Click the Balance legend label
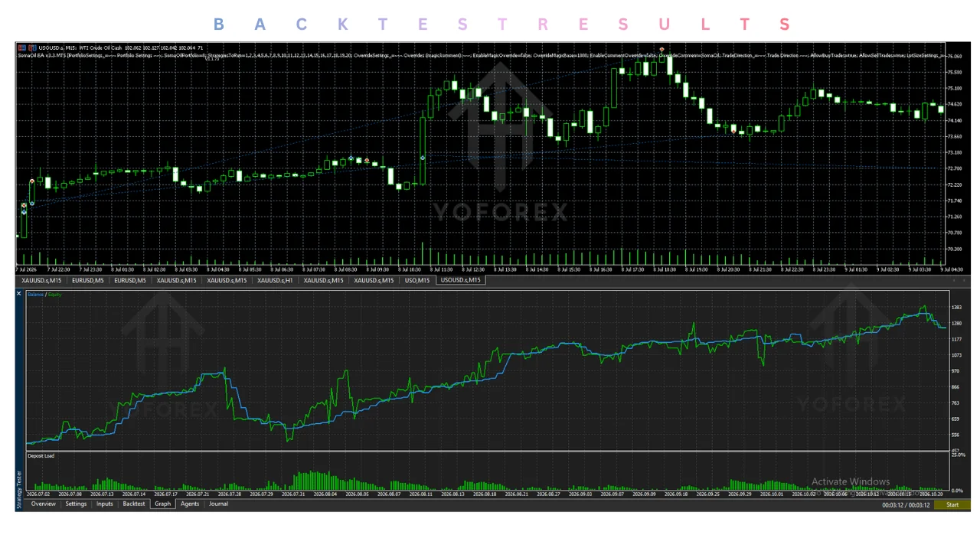The width and height of the screenshot is (980, 551). point(36,294)
